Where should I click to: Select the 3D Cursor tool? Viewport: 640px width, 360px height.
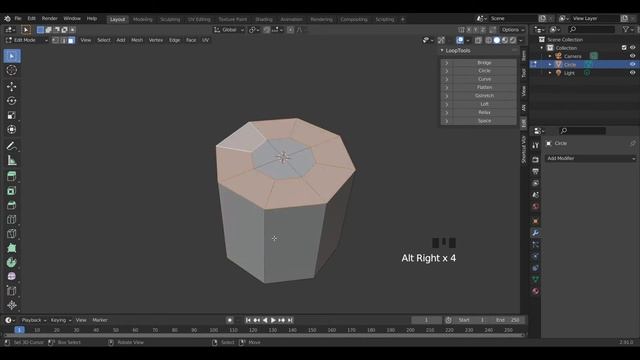coord(12,70)
